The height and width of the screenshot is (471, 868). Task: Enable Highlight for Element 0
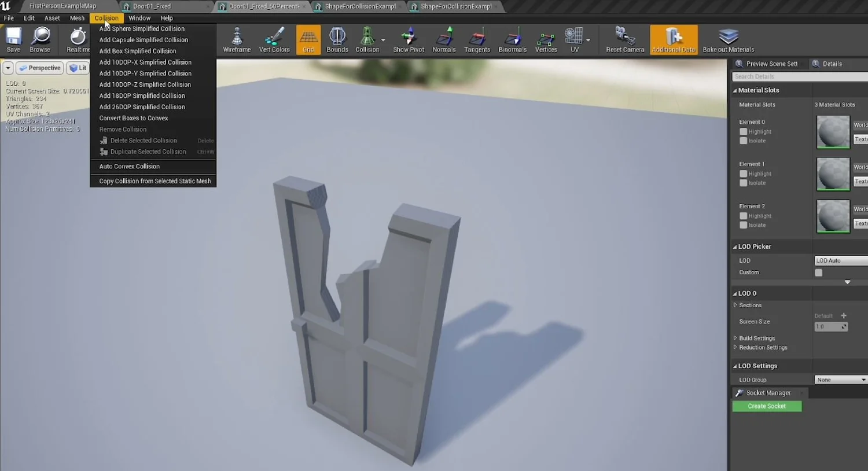(745, 131)
